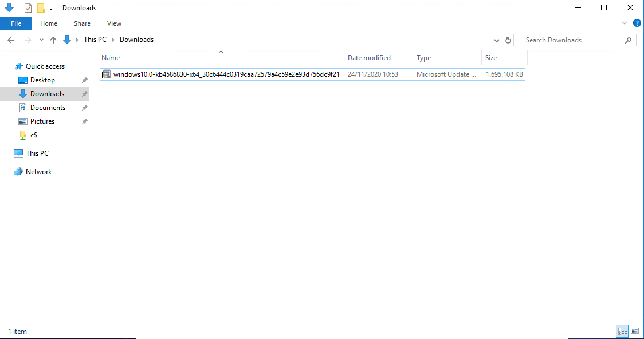Open the Share ribbon tab
This screenshot has height=339, width=644.
tap(82, 23)
